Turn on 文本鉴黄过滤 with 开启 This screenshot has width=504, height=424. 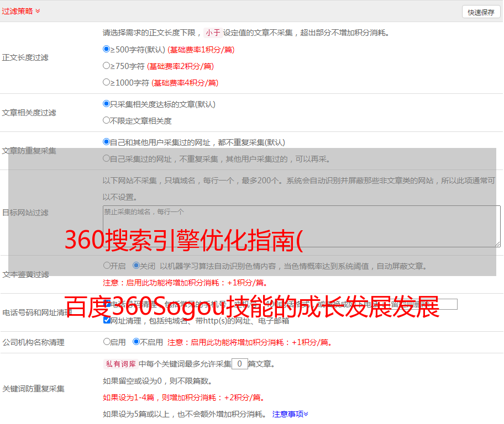(x=107, y=266)
